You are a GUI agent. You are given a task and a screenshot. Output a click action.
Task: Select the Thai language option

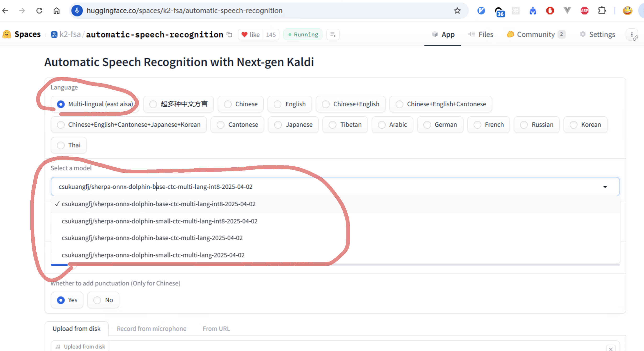(68, 145)
